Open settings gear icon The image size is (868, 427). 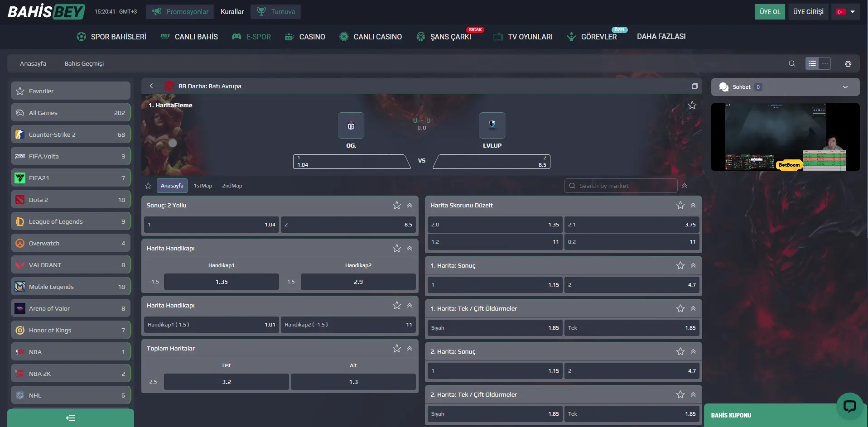(848, 64)
